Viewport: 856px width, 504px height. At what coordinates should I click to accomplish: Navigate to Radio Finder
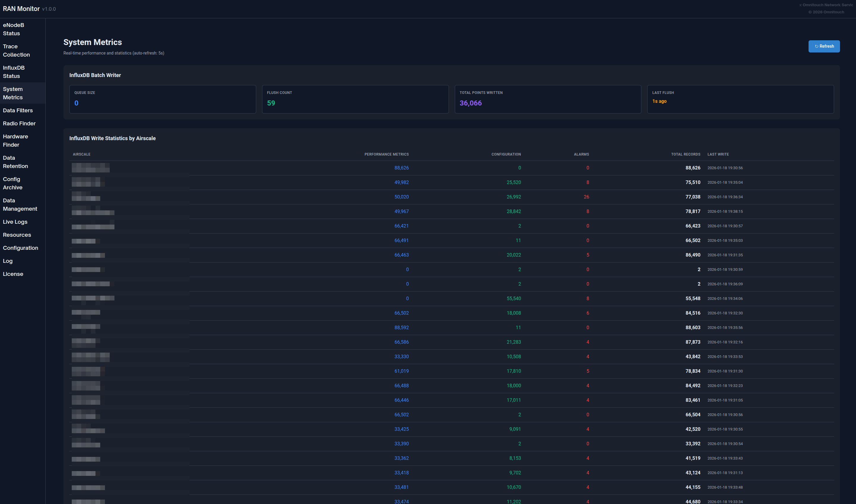tap(19, 124)
